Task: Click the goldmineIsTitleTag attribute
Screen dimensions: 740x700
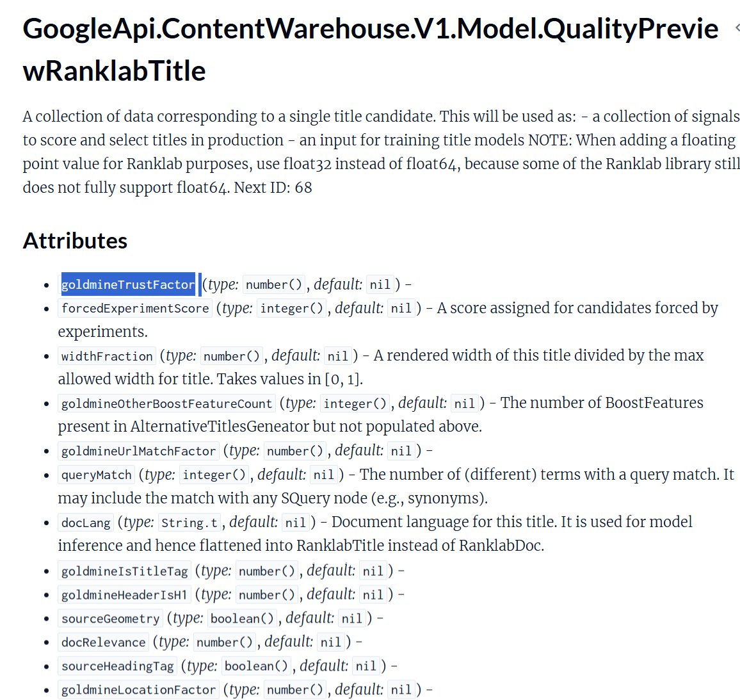Action: pyautogui.click(x=125, y=571)
